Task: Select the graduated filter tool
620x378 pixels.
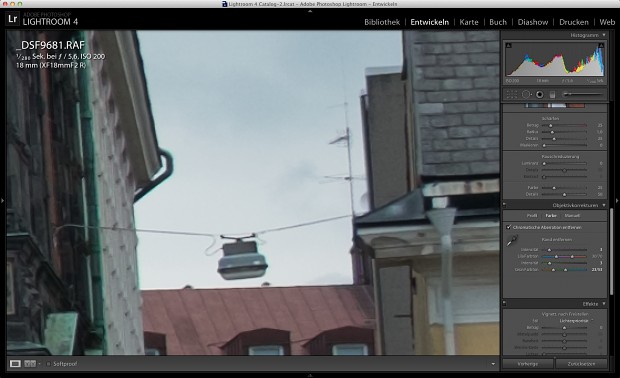Action: pyautogui.click(x=552, y=94)
